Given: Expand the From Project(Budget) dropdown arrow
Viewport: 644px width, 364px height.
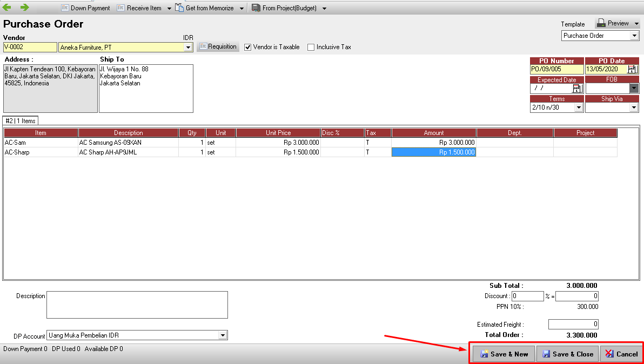Looking at the screenshot, I should [325, 8].
